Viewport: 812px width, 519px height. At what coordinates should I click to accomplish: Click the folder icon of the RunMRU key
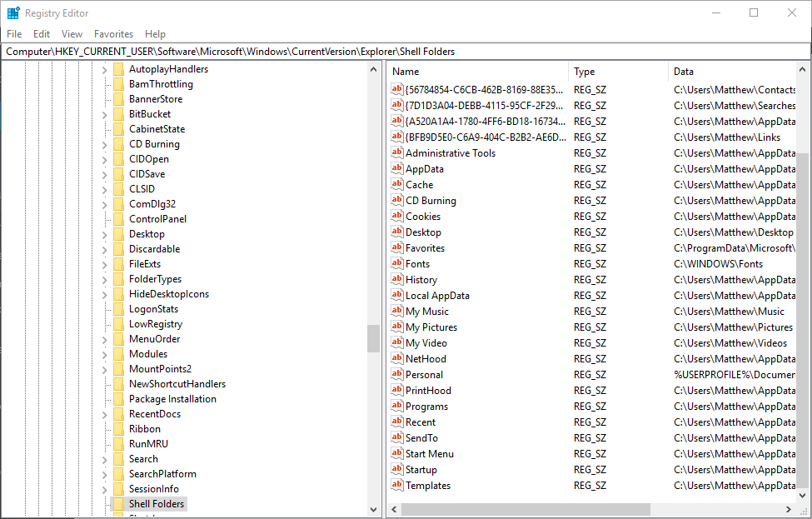coord(118,444)
